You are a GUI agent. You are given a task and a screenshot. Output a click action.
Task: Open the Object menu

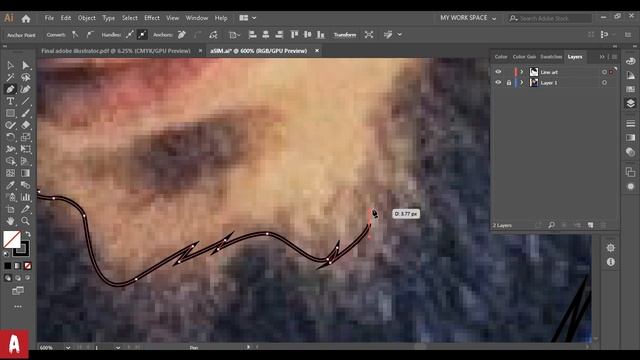click(87, 18)
